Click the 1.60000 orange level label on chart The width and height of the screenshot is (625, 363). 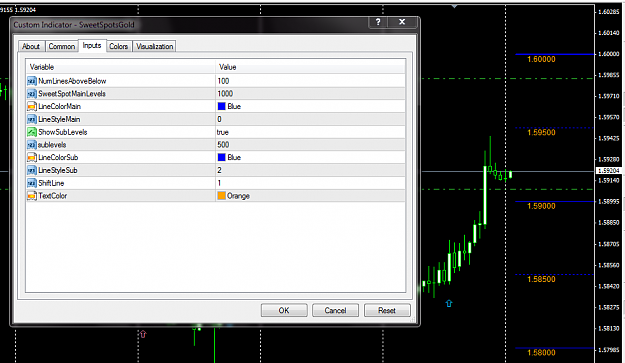click(541, 59)
